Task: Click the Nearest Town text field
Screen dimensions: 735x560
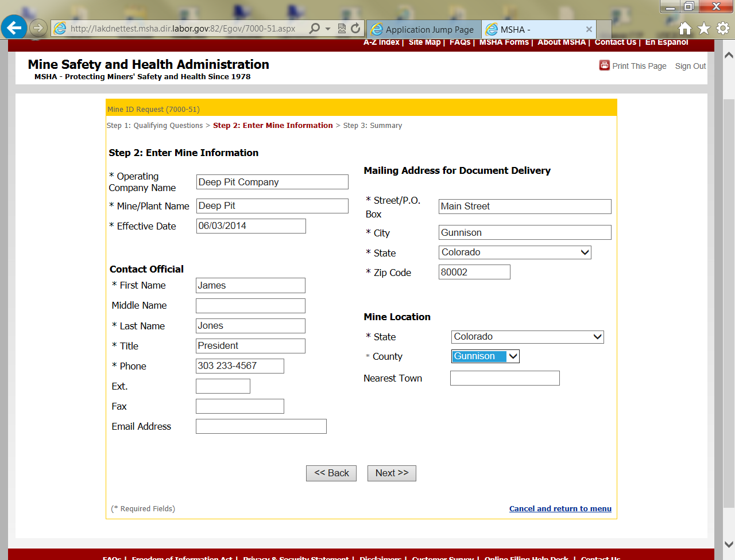Action: point(504,378)
